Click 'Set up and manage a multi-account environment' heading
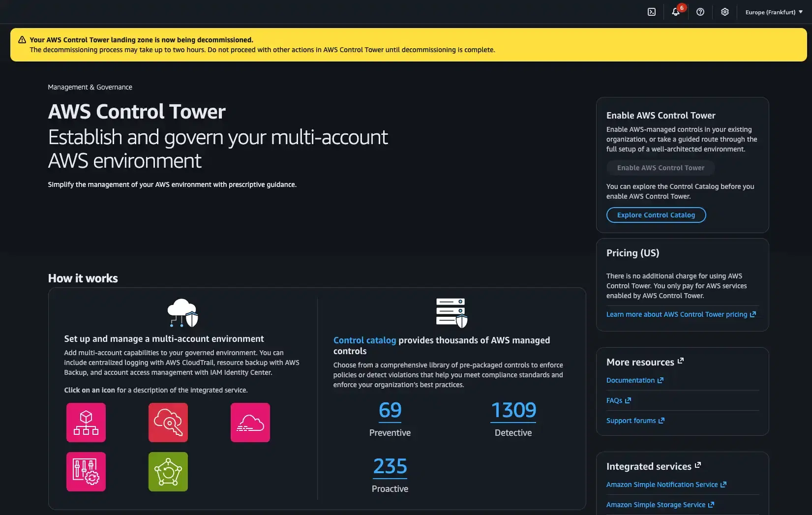This screenshot has width=812, height=515. coord(164,339)
